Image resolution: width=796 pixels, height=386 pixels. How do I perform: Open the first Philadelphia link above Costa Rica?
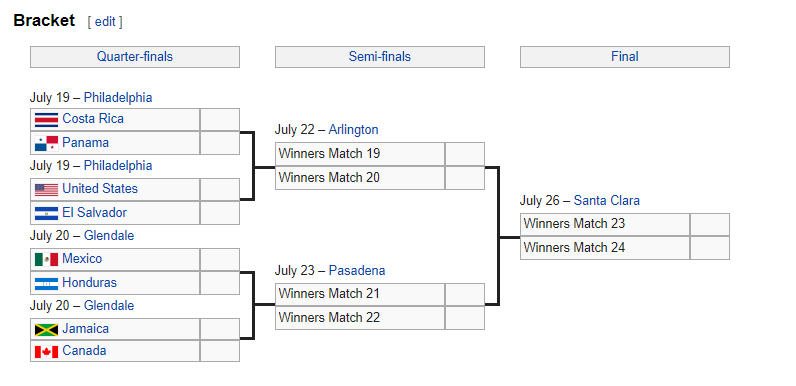point(118,97)
